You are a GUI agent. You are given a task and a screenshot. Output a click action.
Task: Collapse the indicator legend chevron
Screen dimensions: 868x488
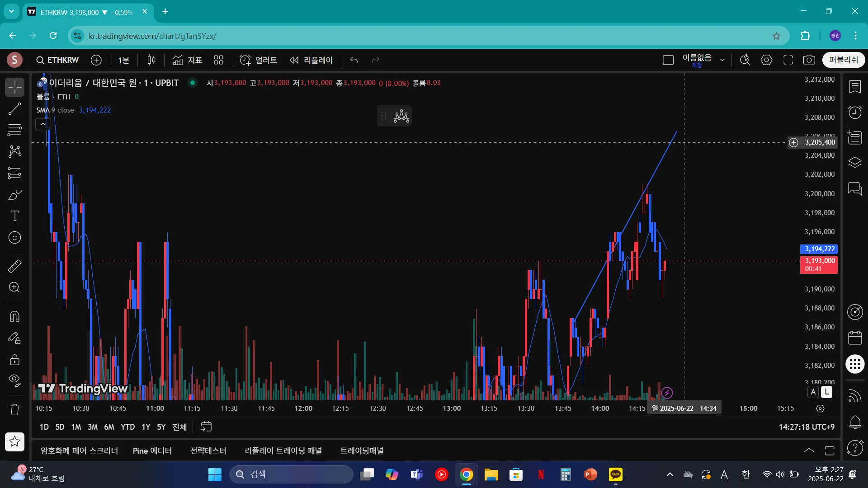point(43,124)
